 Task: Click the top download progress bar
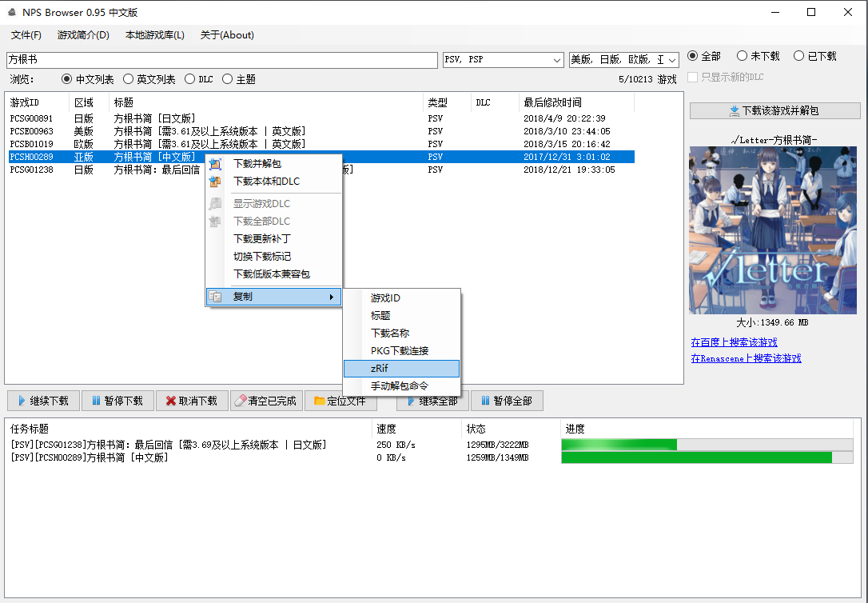[x=703, y=444]
